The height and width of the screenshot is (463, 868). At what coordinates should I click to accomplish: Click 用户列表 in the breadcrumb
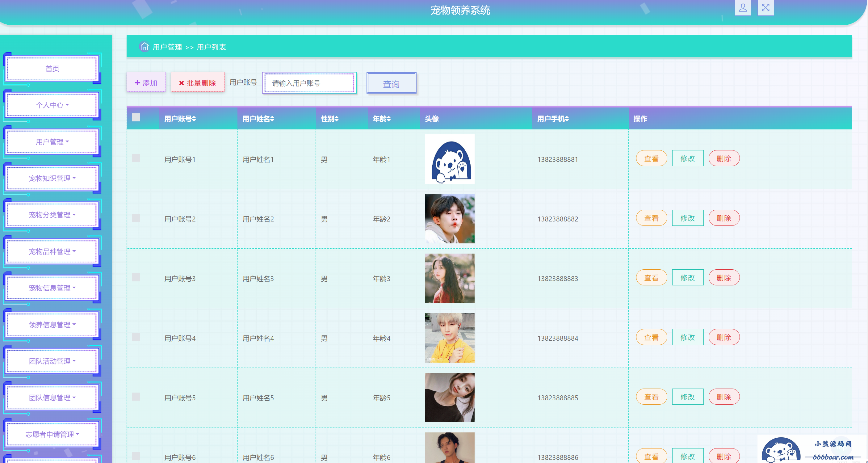click(211, 47)
